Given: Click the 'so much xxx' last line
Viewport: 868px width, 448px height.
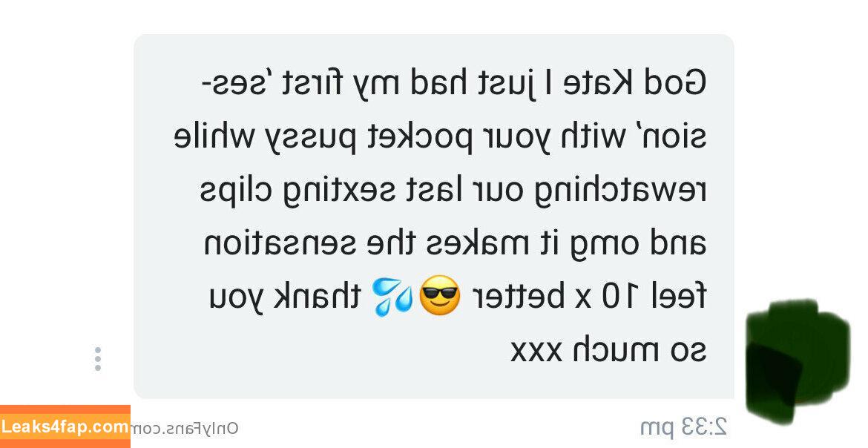Looking at the screenshot, I should 608,350.
